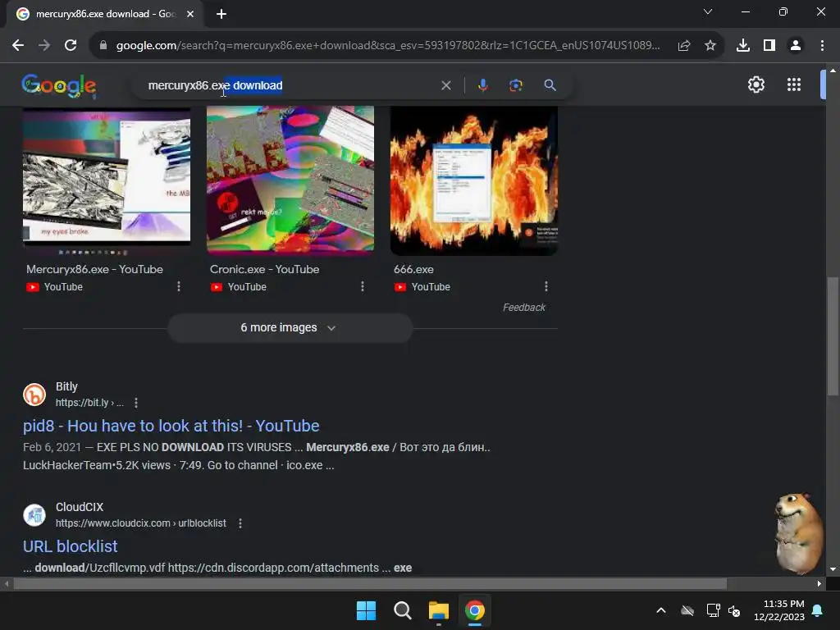Click the scroll right arrow
Viewport: 840px width, 630px height.
tap(819, 584)
